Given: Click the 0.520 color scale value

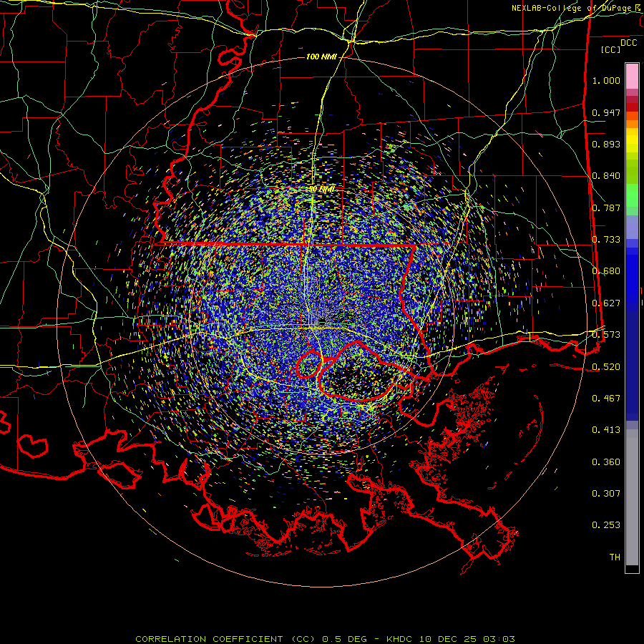Looking at the screenshot, I should pyautogui.click(x=606, y=366).
